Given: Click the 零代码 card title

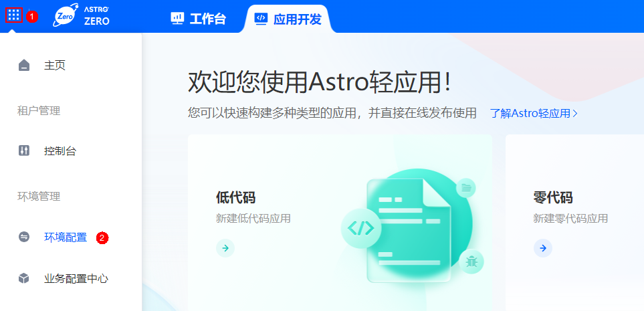Looking at the screenshot, I should coord(553,197).
